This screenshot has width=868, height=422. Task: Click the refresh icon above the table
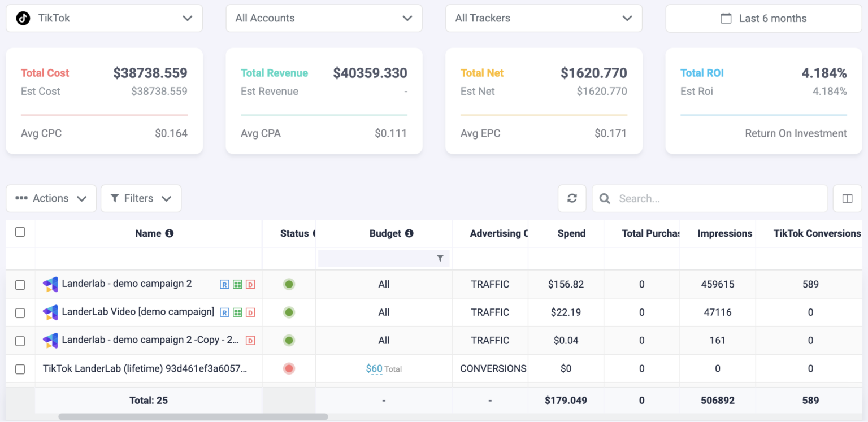pyautogui.click(x=572, y=198)
